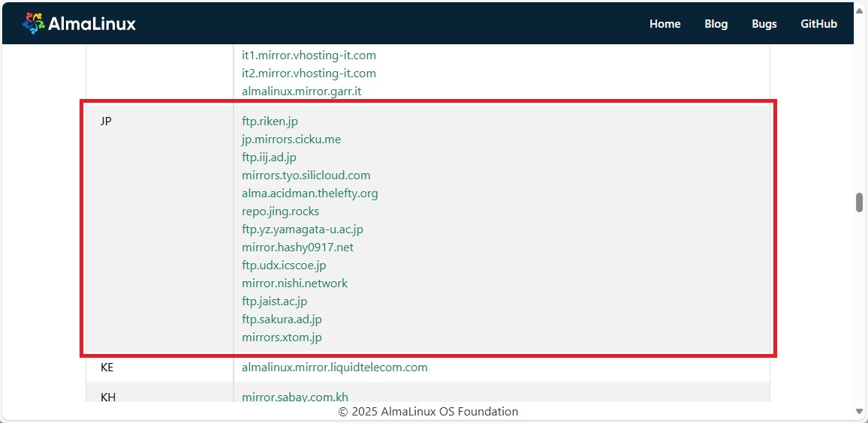Image resolution: width=868 pixels, height=423 pixels.
Task: Click the 2025 AlmaLinux OS Foundation footer text
Action: pos(429,412)
